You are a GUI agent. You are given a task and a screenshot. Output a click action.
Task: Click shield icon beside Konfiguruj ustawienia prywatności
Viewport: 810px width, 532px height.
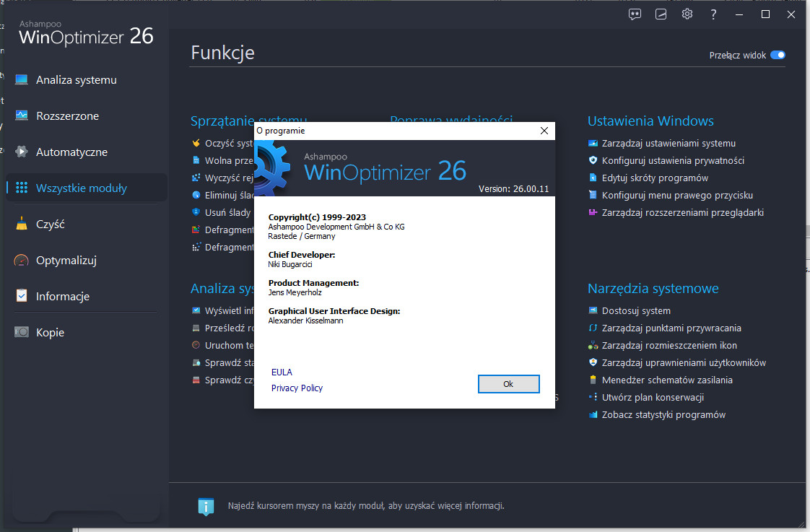pyautogui.click(x=593, y=160)
